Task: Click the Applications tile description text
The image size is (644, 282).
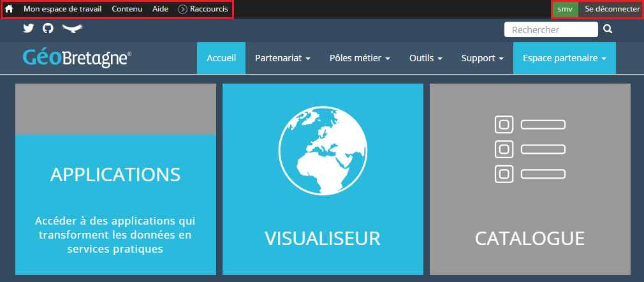Action: click(115, 235)
